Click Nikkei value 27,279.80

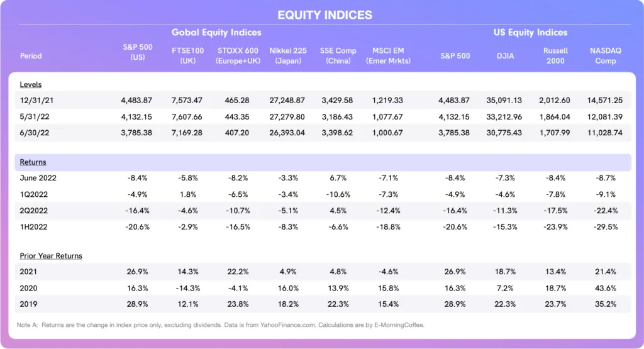coord(287,116)
